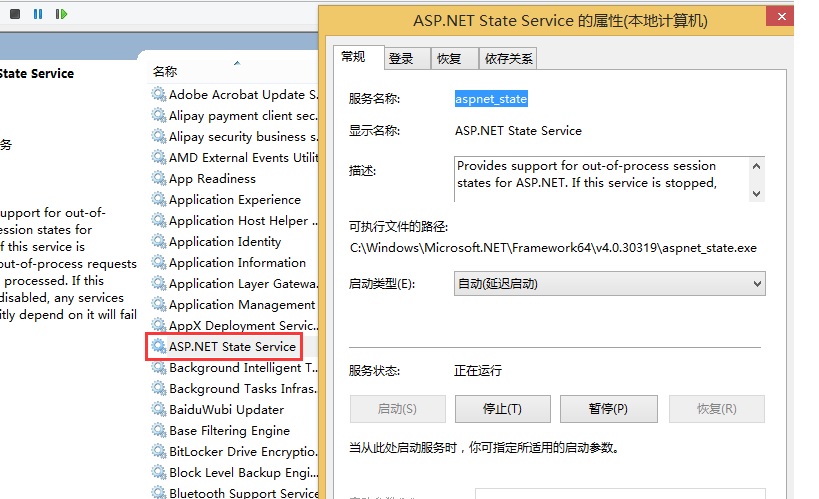Select Bluetooth Support Service row
819x499 pixels.
tap(234, 492)
